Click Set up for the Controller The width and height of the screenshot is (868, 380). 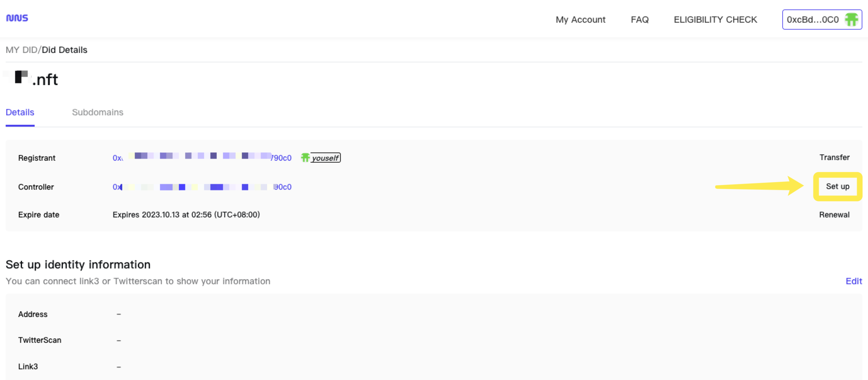point(837,186)
